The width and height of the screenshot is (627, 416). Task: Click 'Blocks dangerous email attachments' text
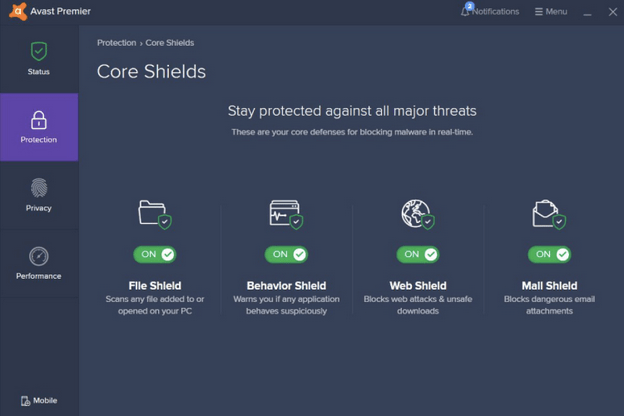pos(549,305)
